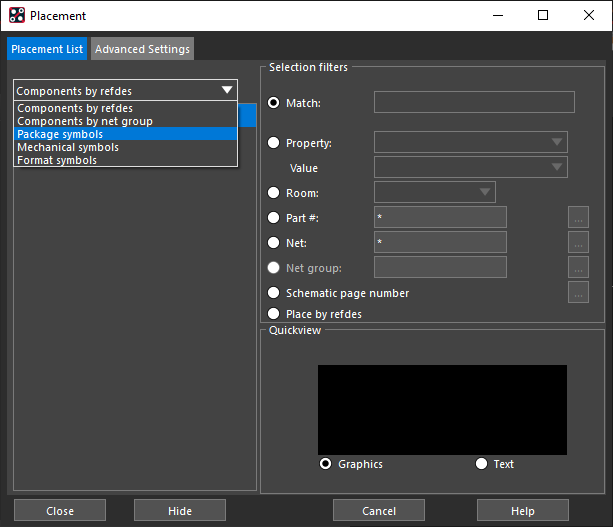Click into the Part # field
Viewport: 613px width, 527px height.
coord(440,217)
